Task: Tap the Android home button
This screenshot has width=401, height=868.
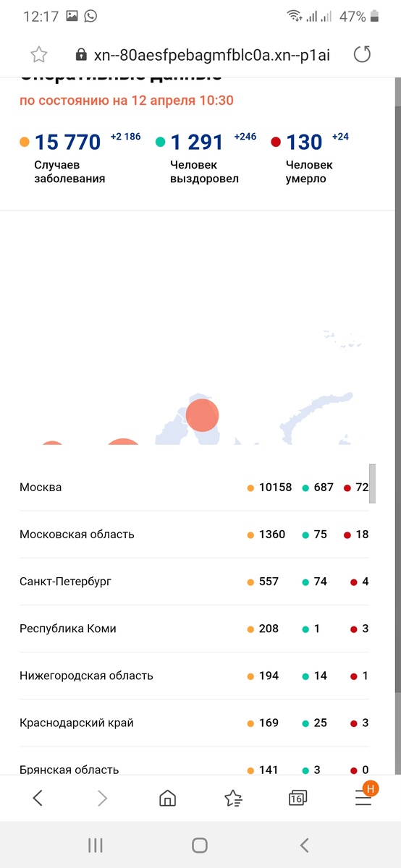Action: (200, 845)
